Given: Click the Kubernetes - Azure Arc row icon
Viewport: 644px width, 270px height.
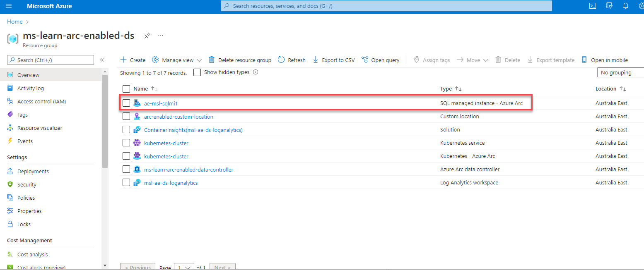Looking at the screenshot, I should pos(137,156).
